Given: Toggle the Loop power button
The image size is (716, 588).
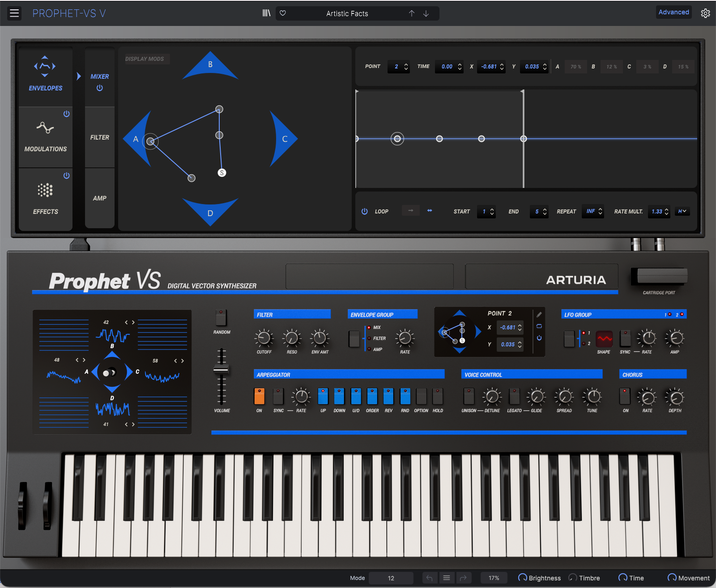Looking at the screenshot, I should pos(365,211).
